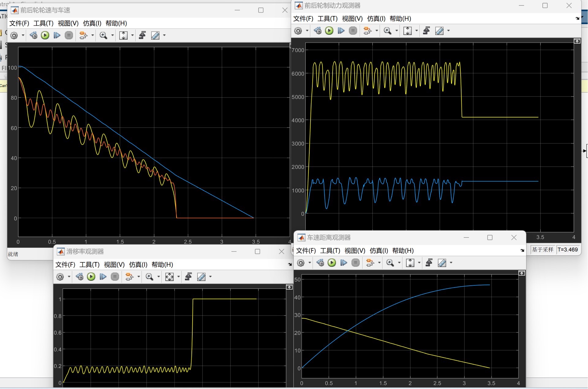
Task: Open measurements dropdown arrow in 前后轮制动力观测器
Action: pos(449,31)
